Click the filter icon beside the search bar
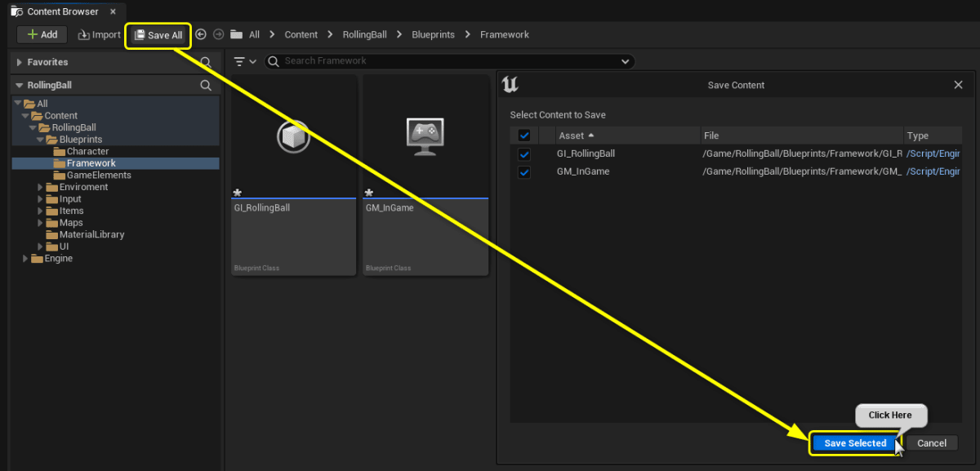This screenshot has height=471, width=980. pos(238,60)
